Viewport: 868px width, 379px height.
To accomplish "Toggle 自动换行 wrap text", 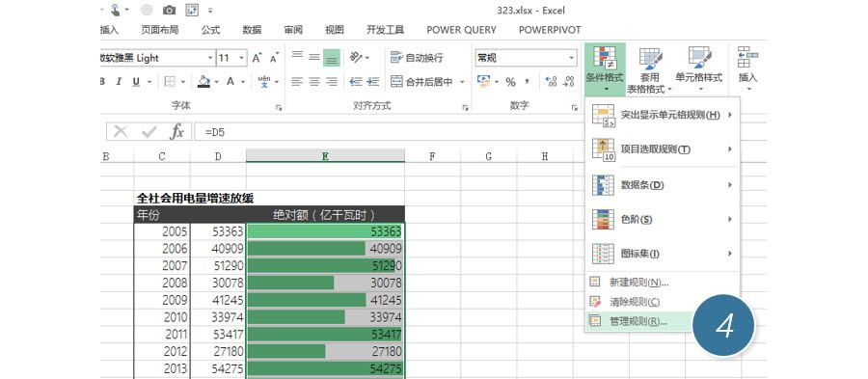I will pyautogui.click(x=417, y=58).
